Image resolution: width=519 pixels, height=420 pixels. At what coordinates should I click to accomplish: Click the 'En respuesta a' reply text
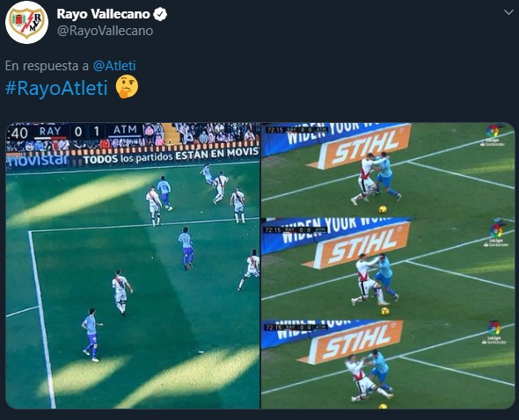[x=47, y=66]
